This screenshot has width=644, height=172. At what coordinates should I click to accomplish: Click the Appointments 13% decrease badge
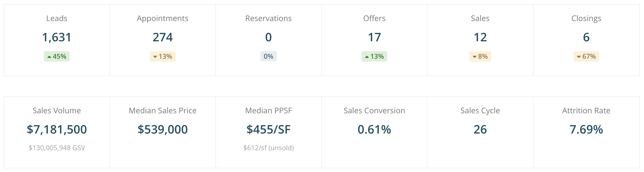tap(163, 56)
